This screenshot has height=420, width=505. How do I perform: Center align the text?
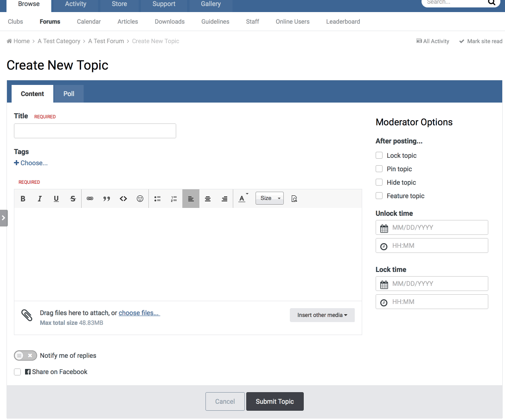(x=208, y=199)
